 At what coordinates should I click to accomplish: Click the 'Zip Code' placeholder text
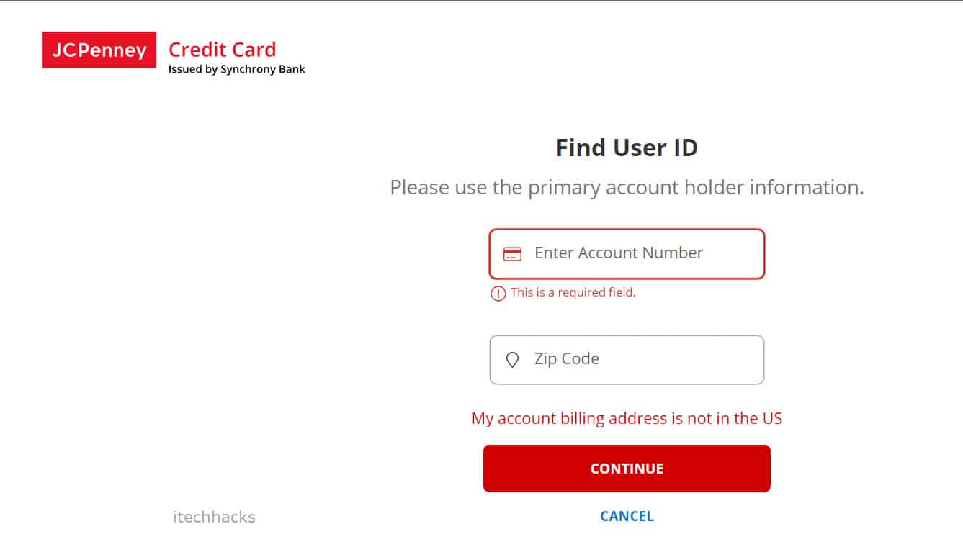click(x=566, y=359)
